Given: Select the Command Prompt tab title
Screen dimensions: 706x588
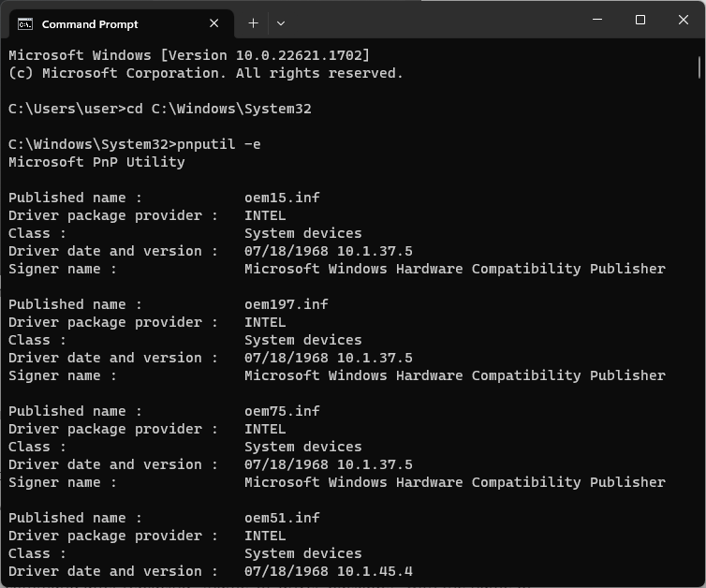Looking at the screenshot, I should click(x=90, y=23).
